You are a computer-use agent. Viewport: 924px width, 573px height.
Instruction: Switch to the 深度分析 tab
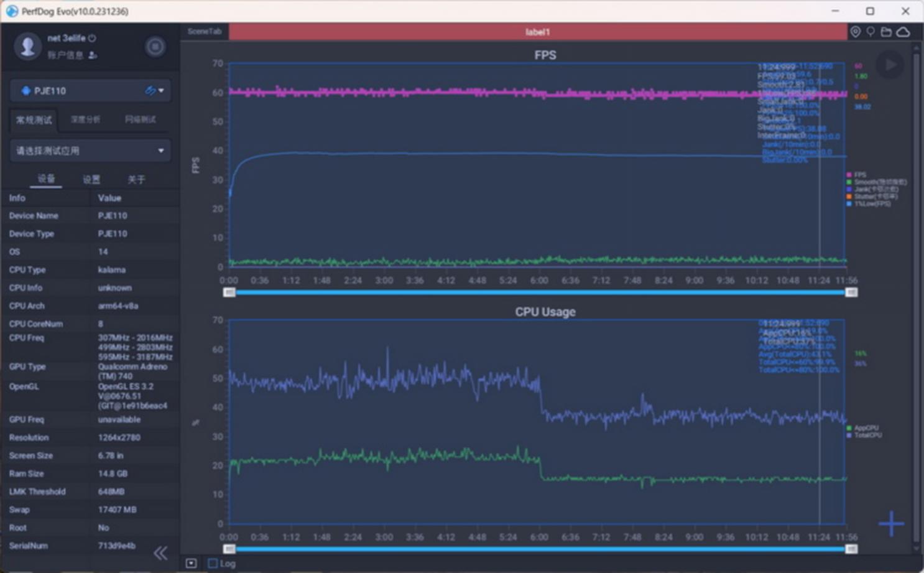click(x=86, y=119)
